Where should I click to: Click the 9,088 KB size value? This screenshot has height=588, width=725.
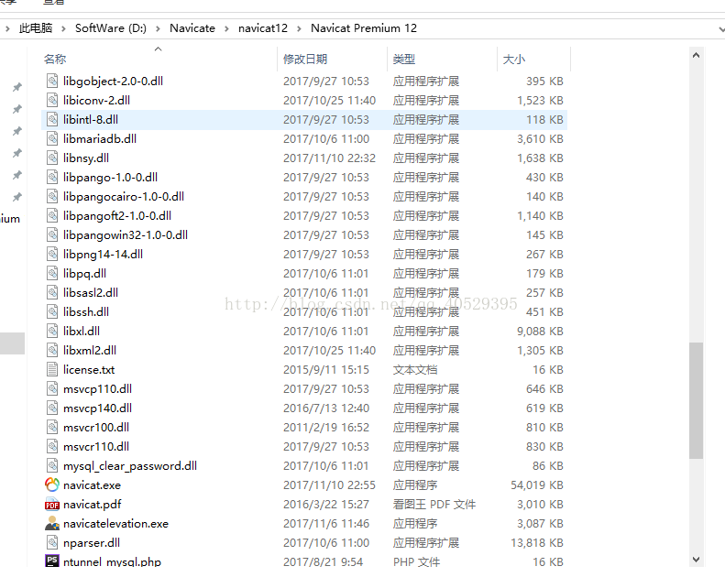540,332
